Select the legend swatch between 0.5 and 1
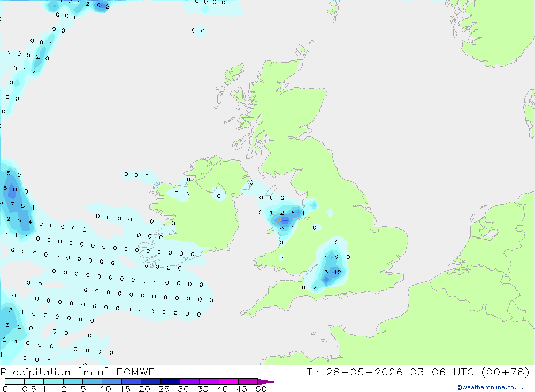Image resolution: width=535 pixels, height=392 pixels. click(34, 381)
